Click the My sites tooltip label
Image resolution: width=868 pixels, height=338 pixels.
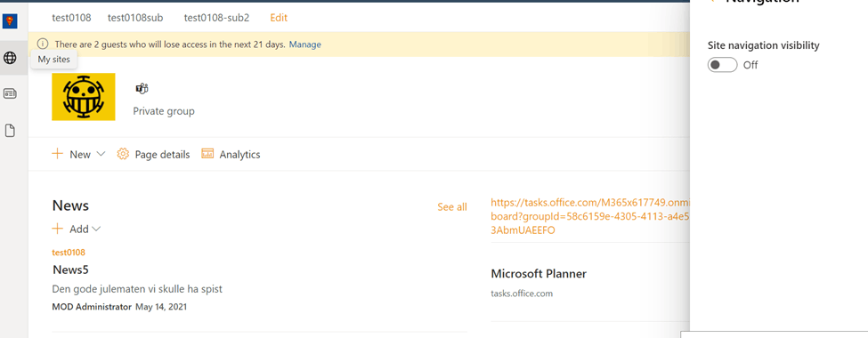click(53, 60)
